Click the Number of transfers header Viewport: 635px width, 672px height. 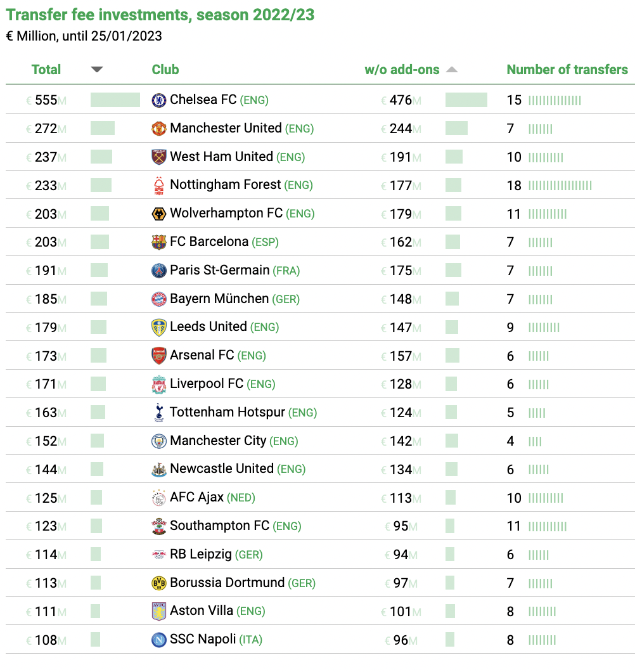pos(567,70)
